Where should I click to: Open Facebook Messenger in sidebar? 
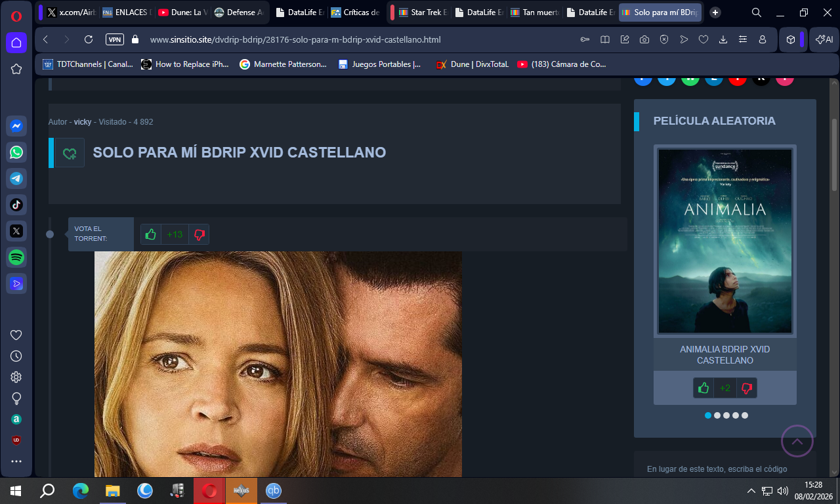tap(16, 126)
